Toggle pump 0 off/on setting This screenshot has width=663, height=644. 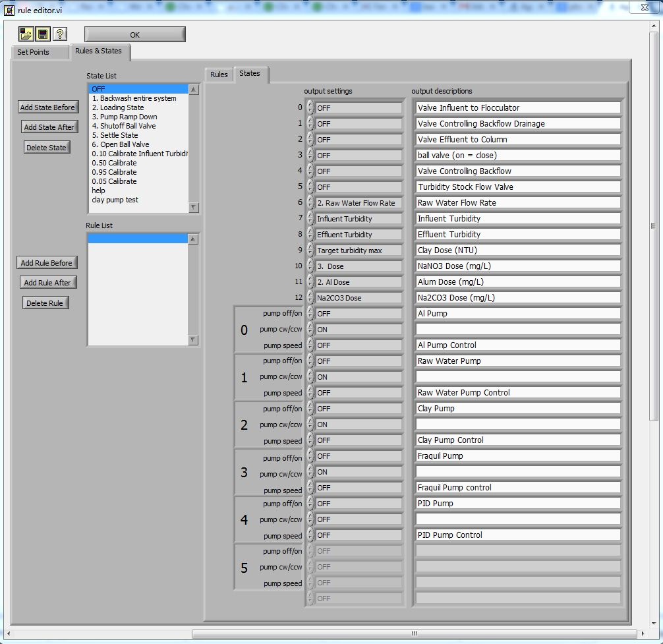tap(359, 314)
